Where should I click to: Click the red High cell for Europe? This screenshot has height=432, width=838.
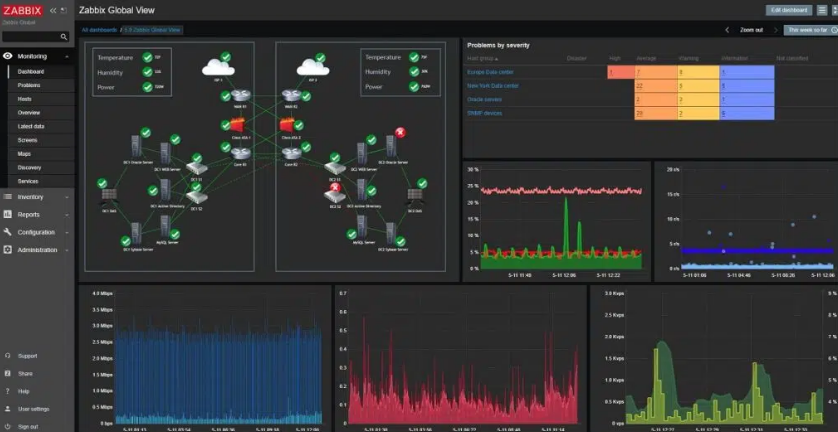(620, 72)
